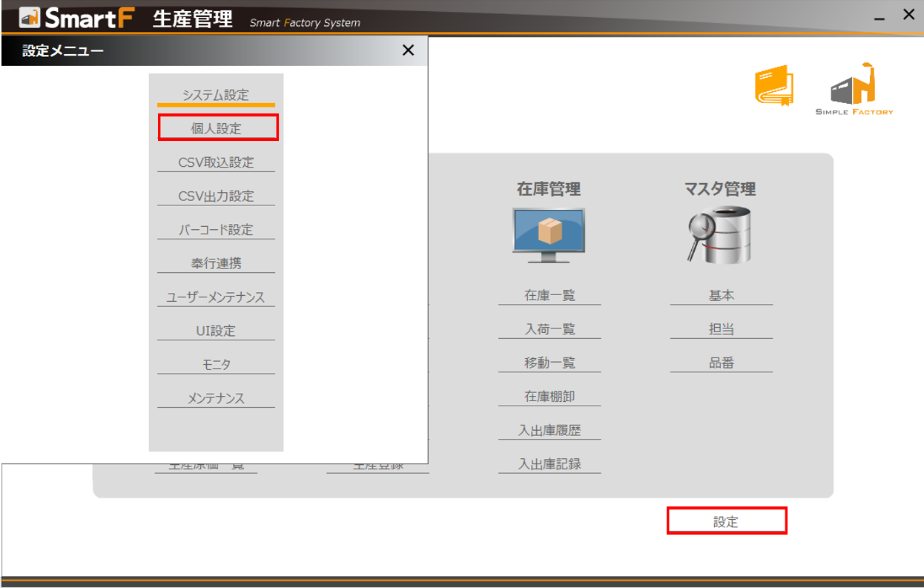Open システム設定 in settings menu
924x588 pixels.
(x=216, y=95)
